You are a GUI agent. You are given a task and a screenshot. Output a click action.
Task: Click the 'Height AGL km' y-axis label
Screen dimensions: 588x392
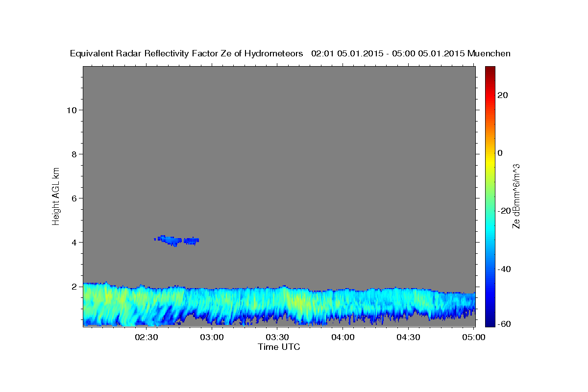click(x=56, y=196)
